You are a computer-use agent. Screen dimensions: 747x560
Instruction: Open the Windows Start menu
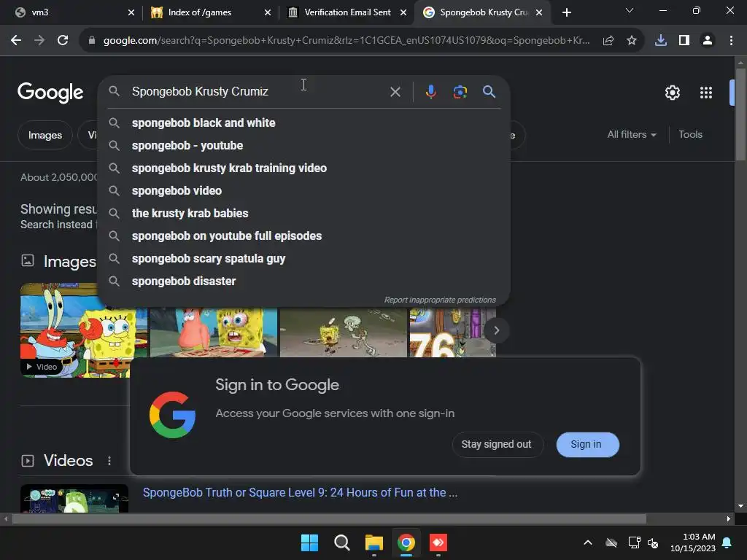pos(309,542)
